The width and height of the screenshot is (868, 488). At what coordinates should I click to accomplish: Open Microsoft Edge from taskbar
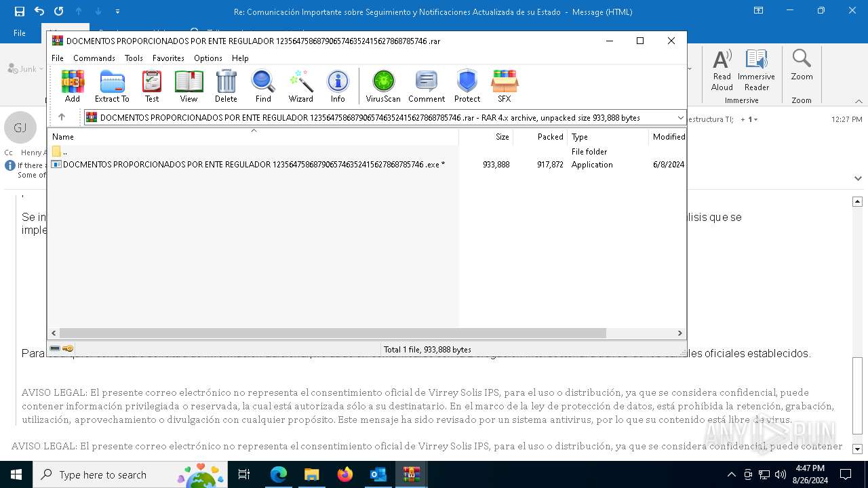(279, 474)
